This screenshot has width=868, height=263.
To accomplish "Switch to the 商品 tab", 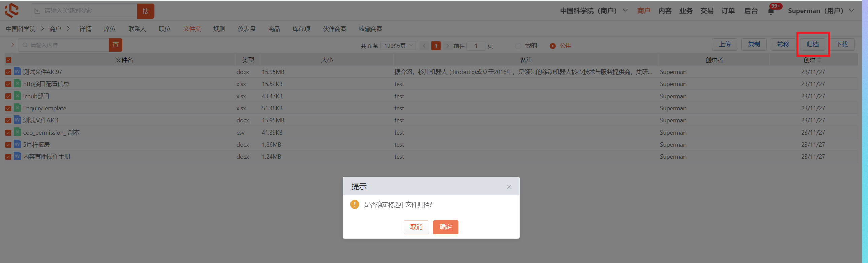I will coord(274,29).
